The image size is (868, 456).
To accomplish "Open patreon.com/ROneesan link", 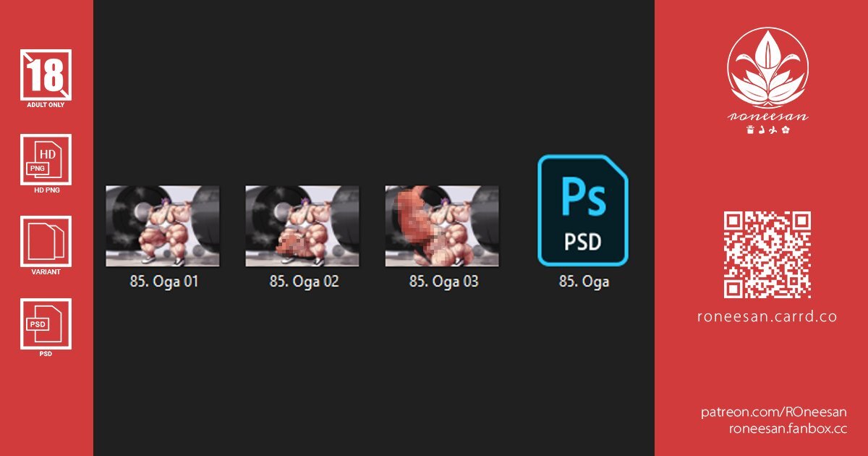I will [774, 412].
